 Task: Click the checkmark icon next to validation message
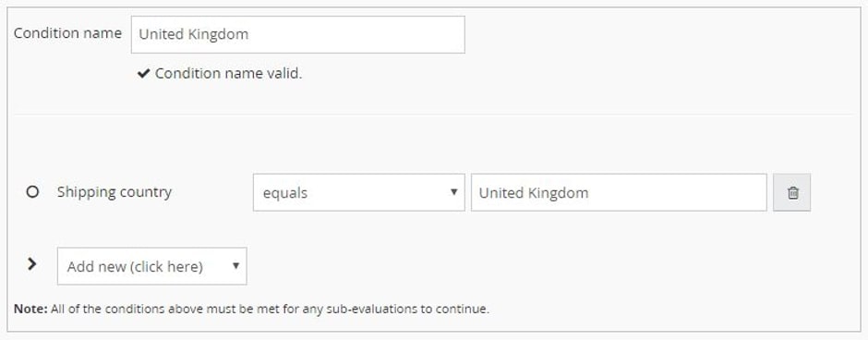[143, 74]
